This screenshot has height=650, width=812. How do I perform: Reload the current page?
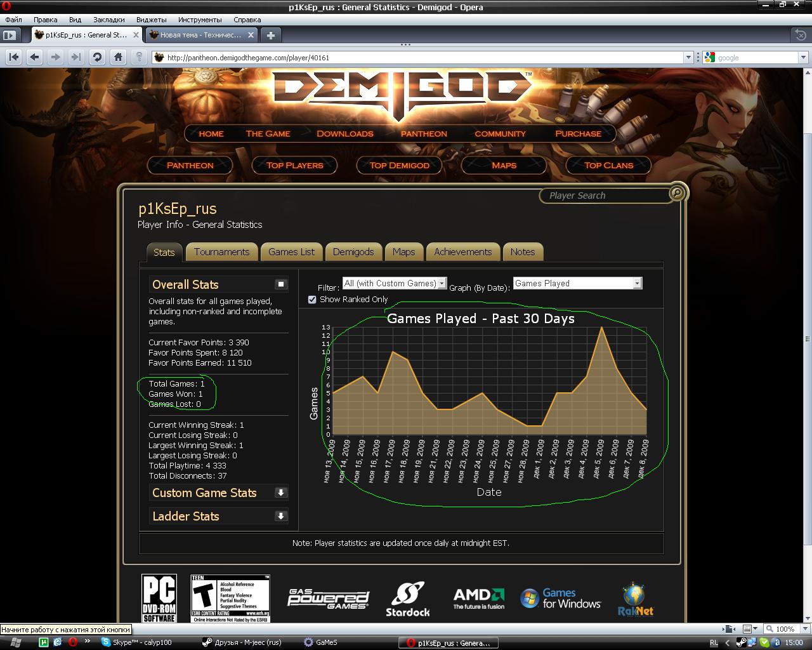tap(97, 57)
